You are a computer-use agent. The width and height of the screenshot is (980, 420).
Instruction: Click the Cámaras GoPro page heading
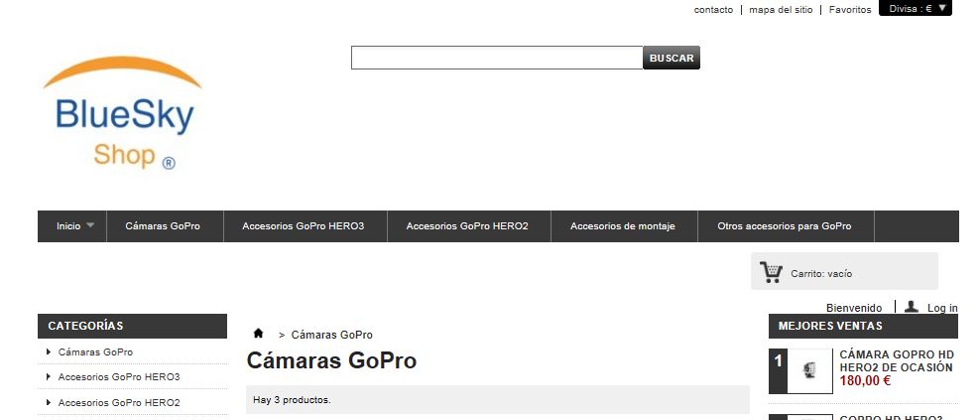[x=331, y=360]
